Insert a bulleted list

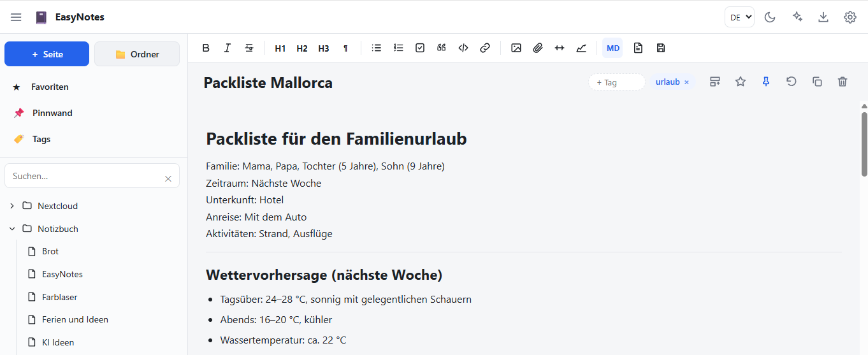coord(377,48)
